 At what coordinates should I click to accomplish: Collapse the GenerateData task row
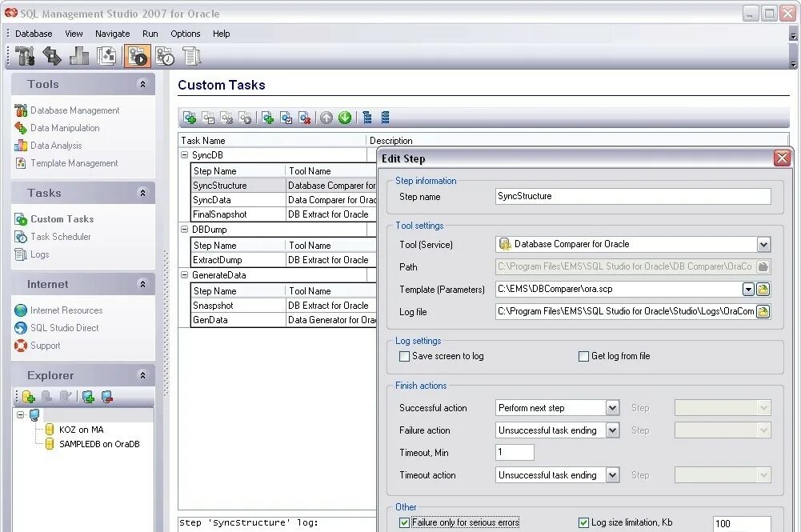(184, 274)
